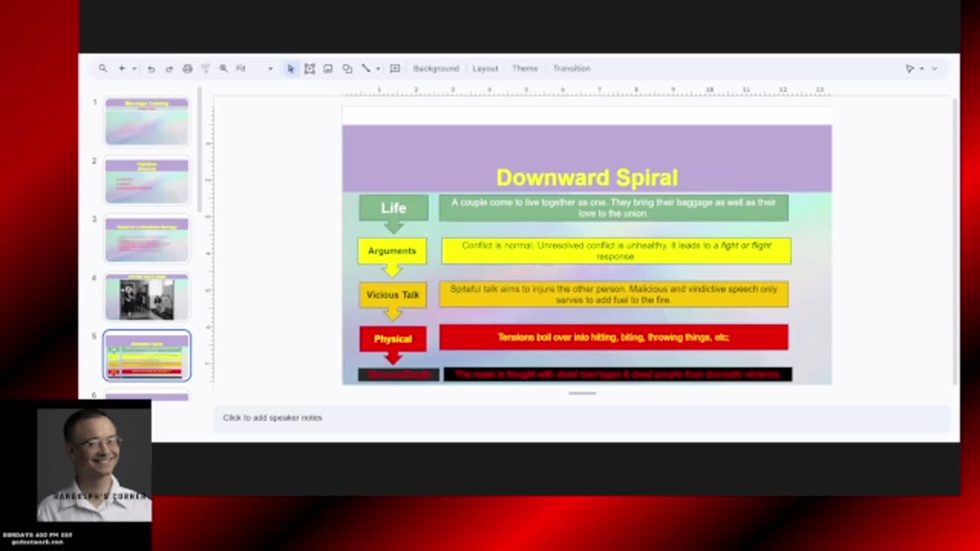Viewport: 980px width, 551px height.
Task: Click the Downward Spiral slide title
Action: coord(587,178)
